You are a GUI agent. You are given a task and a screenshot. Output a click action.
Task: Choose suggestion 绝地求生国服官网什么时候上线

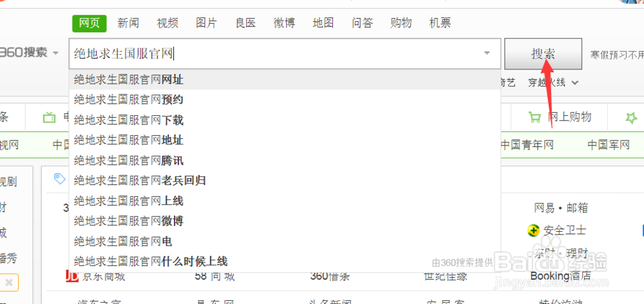(285, 261)
